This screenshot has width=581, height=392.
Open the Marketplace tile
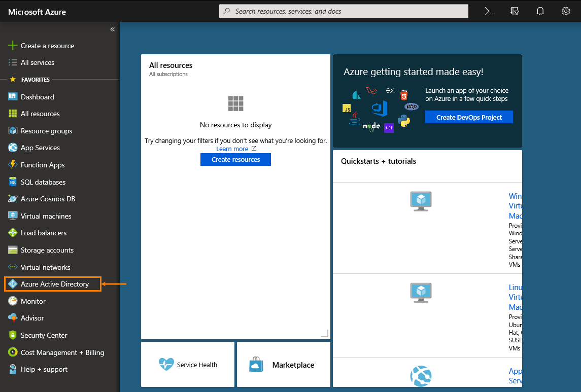pyautogui.click(x=283, y=365)
